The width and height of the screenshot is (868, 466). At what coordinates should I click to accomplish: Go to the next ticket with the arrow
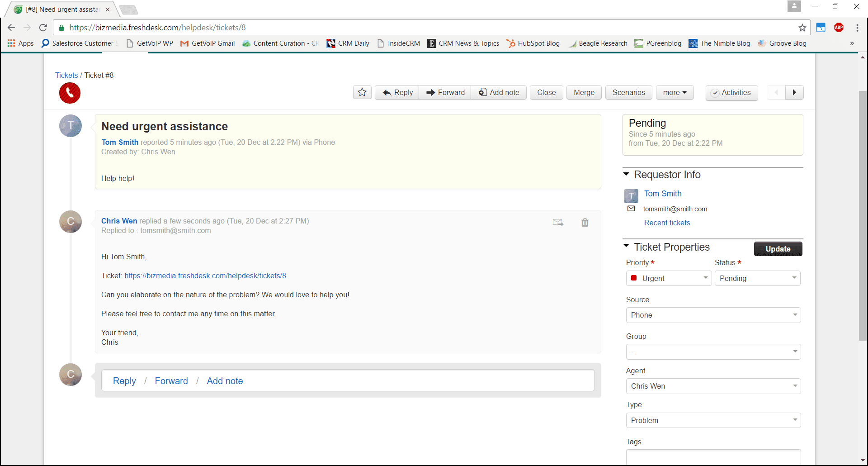click(x=795, y=92)
